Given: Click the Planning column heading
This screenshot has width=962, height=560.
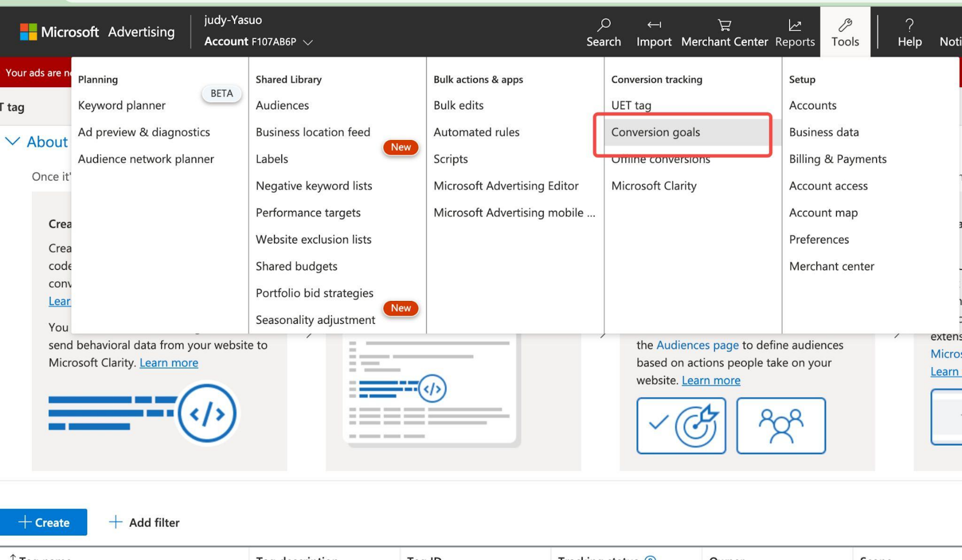Looking at the screenshot, I should pos(98,79).
